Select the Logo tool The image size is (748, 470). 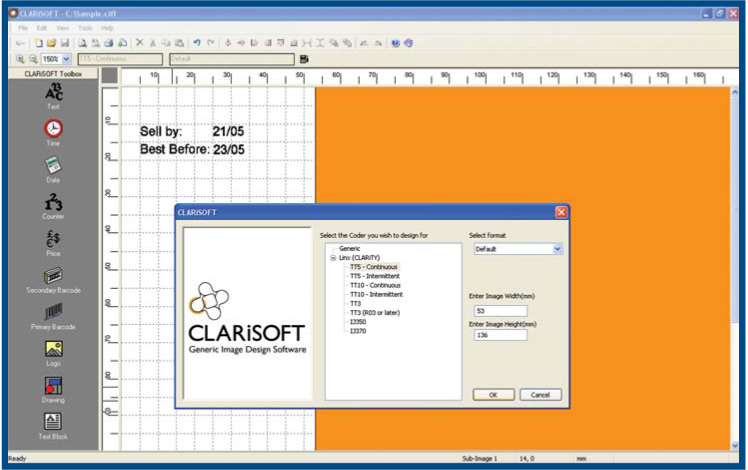53,354
